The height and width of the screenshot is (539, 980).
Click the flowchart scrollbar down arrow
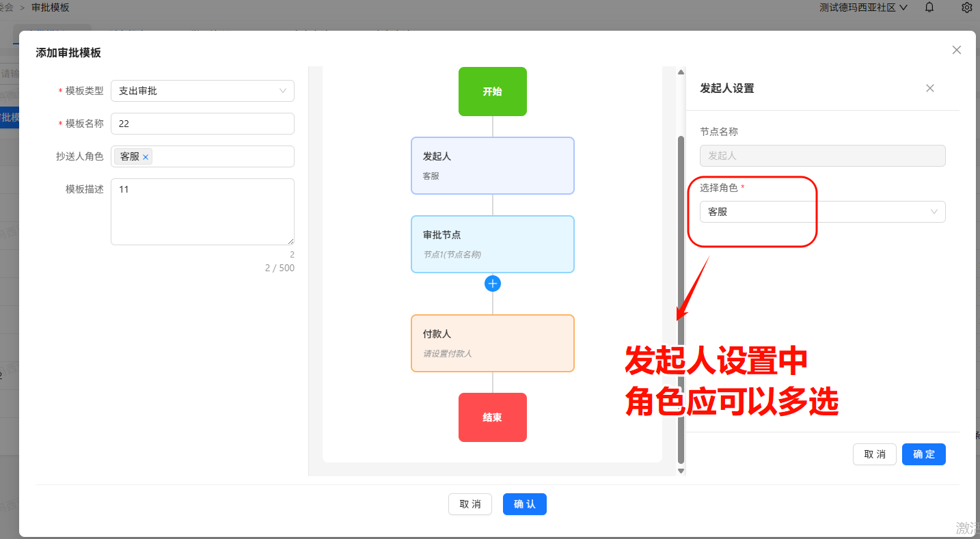pyautogui.click(x=680, y=470)
